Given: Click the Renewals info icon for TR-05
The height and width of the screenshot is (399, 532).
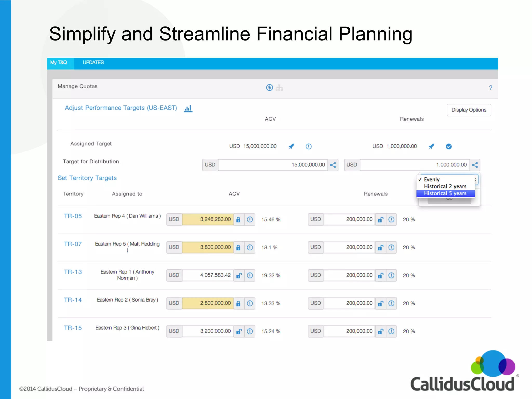Looking at the screenshot, I should pos(391,220).
